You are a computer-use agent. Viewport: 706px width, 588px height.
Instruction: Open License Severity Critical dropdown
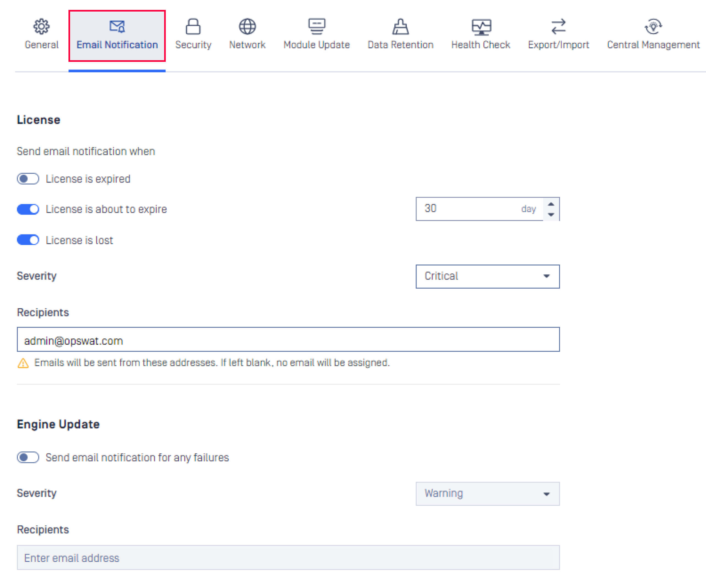coord(487,276)
